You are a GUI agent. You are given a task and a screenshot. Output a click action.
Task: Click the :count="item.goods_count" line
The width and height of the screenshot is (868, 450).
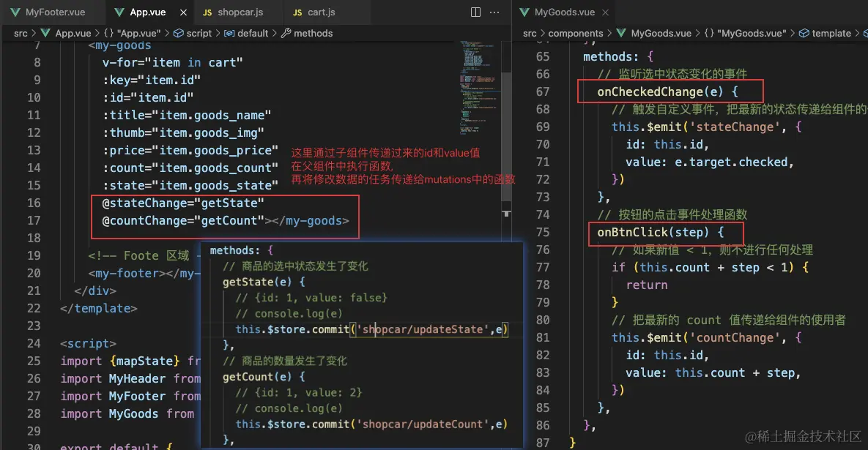[190, 168]
